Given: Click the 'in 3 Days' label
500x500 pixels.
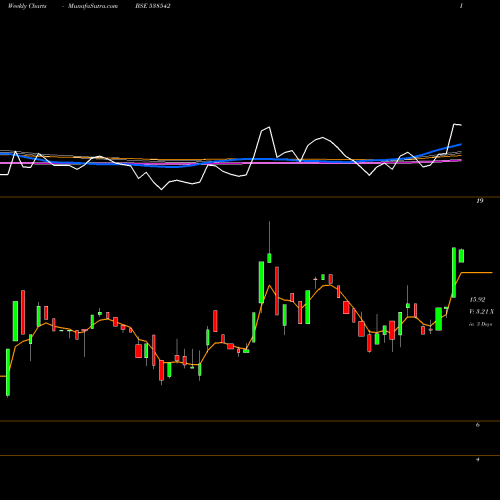Looking at the screenshot, I should [480, 324].
